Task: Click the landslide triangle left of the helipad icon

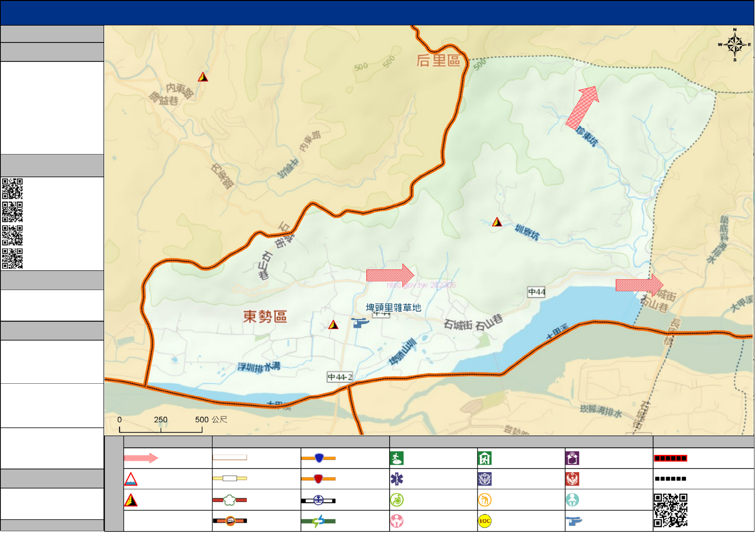Action: 333,325
